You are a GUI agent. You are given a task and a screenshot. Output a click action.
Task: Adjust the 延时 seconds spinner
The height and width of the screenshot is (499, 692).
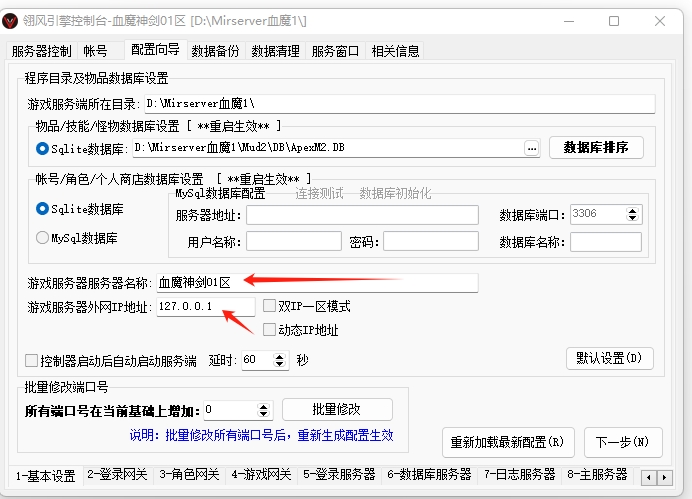[x=286, y=359]
